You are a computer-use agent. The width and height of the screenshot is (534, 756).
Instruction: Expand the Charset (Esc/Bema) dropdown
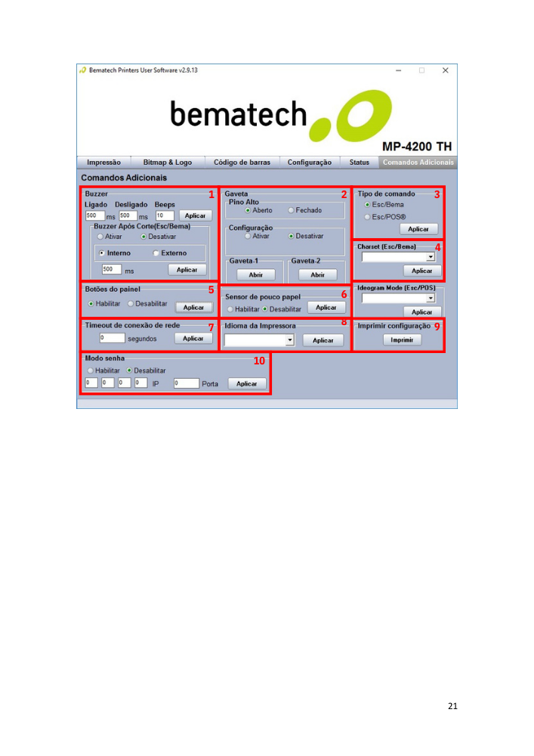click(x=431, y=257)
